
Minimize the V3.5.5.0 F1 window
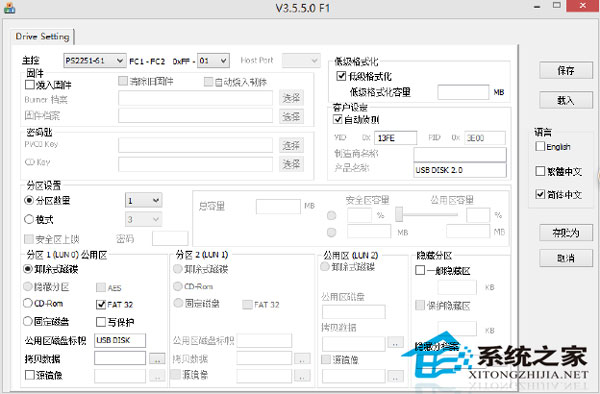tap(537, 7)
